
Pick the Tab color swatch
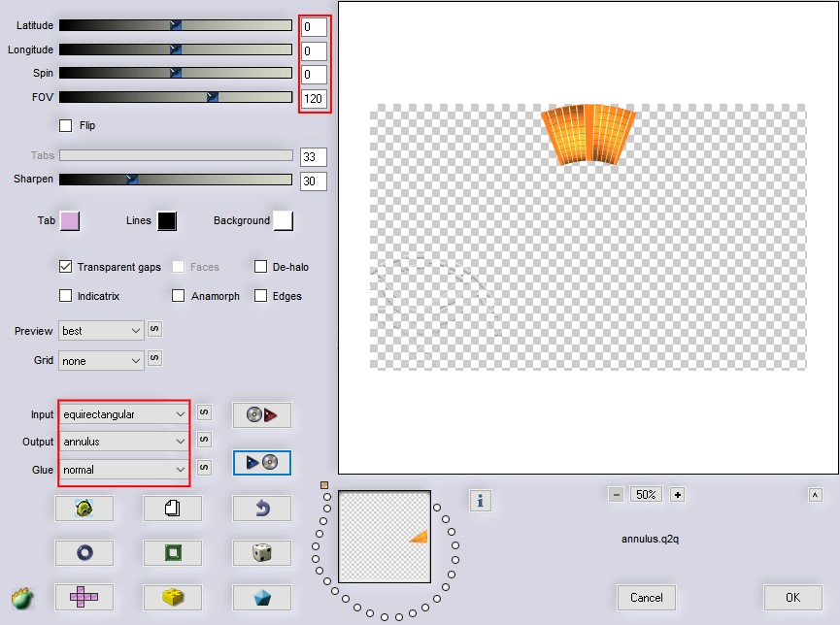70,220
